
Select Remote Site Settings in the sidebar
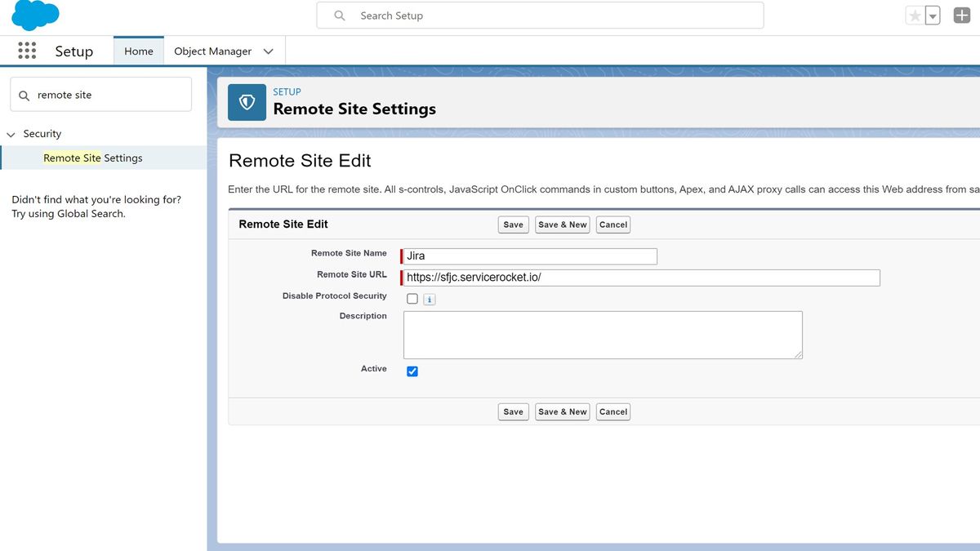[93, 158]
